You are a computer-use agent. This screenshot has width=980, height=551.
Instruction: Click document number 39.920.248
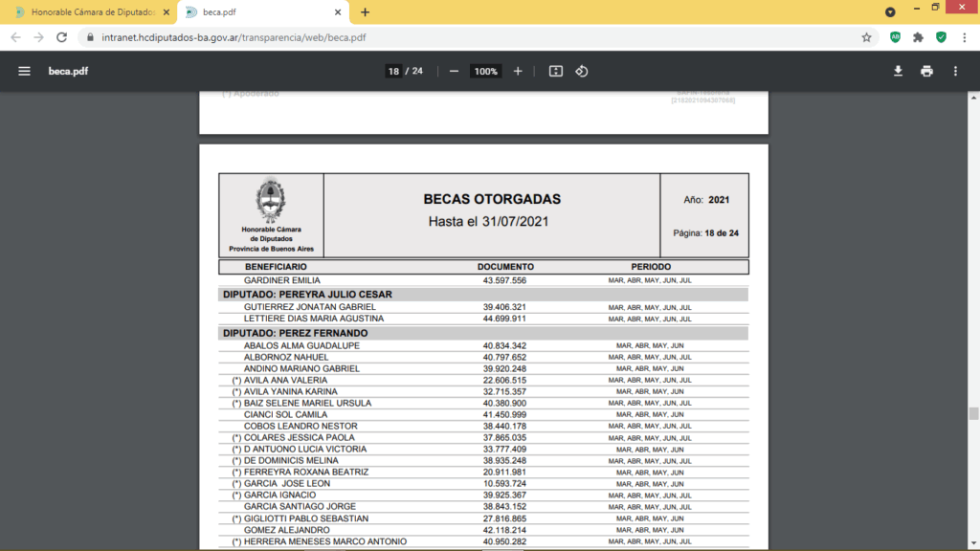tap(504, 368)
